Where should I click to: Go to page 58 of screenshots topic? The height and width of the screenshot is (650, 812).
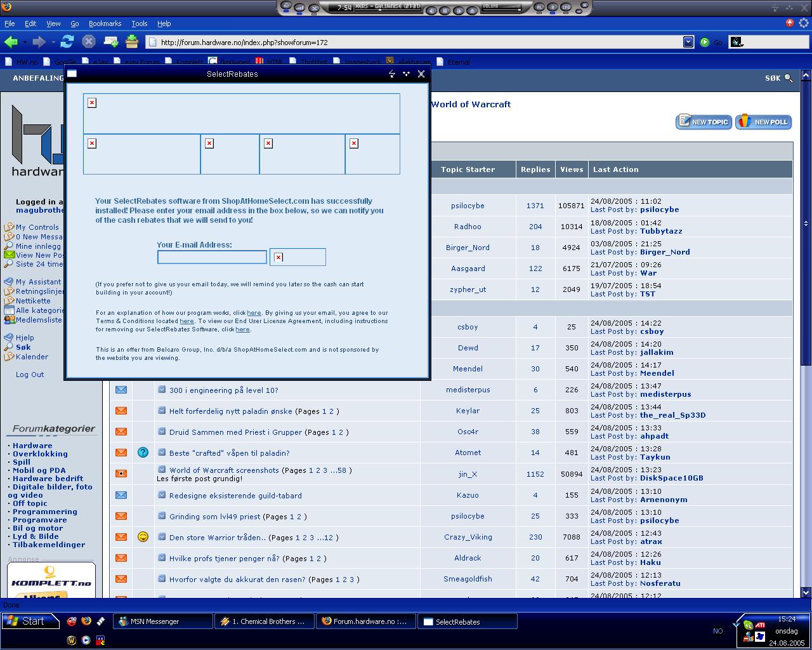coord(342,470)
